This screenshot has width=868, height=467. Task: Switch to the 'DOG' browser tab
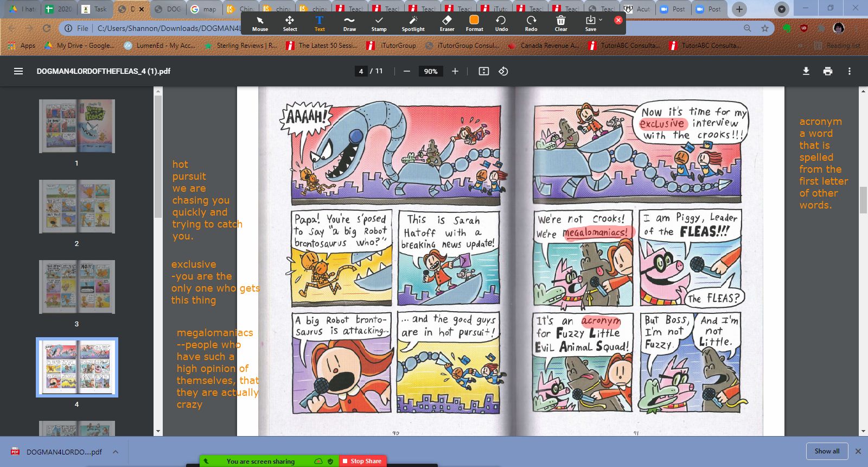click(167, 9)
